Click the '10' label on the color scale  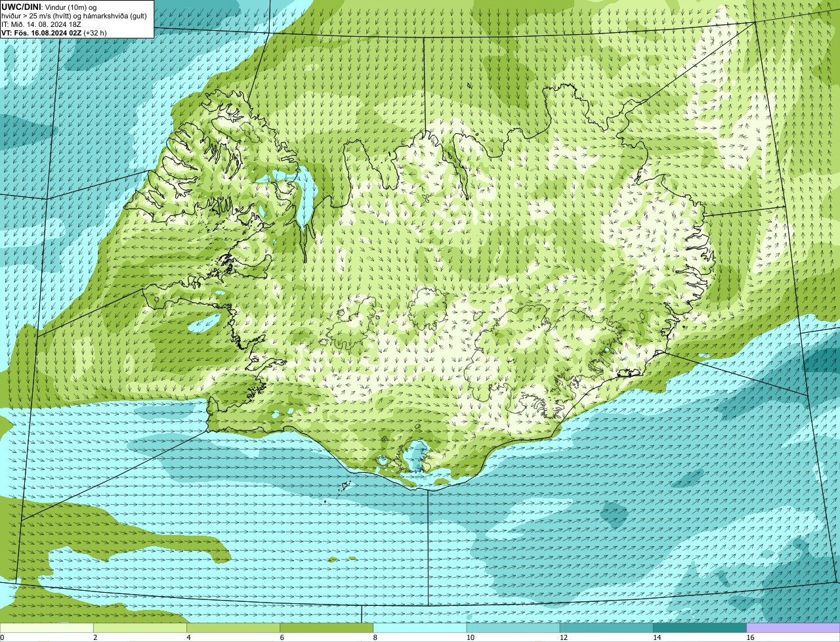pyautogui.click(x=469, y=637)
